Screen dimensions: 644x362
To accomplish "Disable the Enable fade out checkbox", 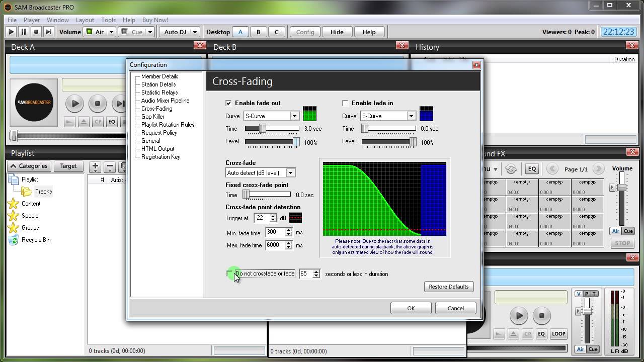I will 229,103.
